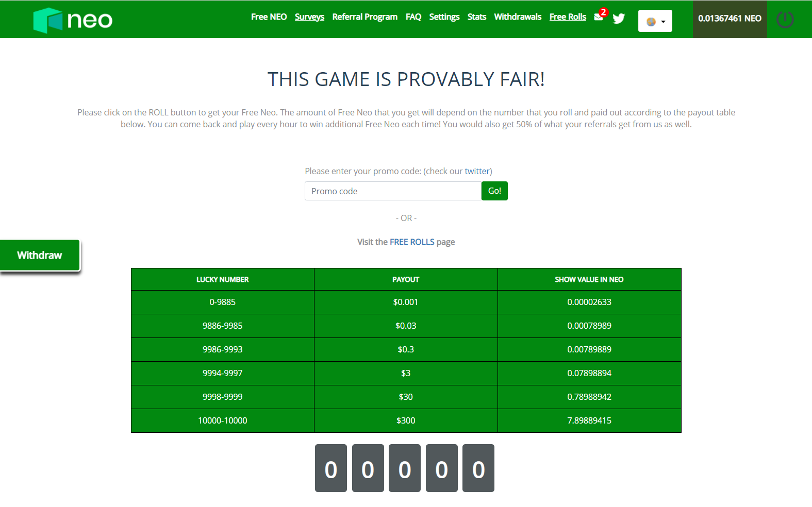The width and height of the screenshot is (812, 507).
Task: Click the neo logo in header
Action: (x=73, y=20)
